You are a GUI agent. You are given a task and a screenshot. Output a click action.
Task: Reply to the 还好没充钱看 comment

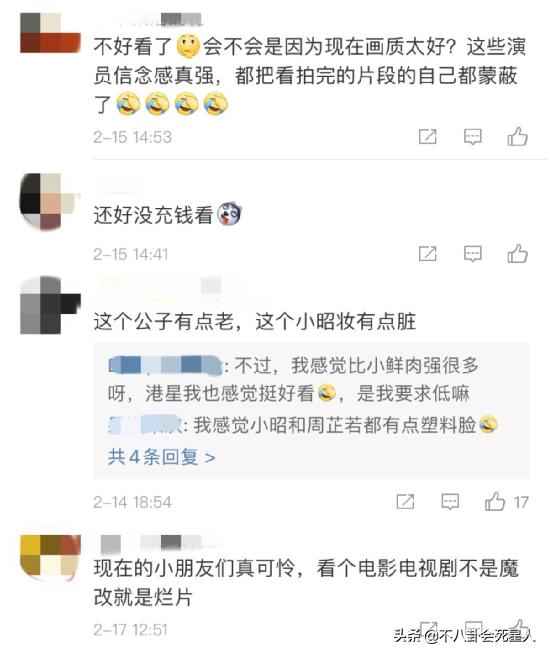pos(472,254)
